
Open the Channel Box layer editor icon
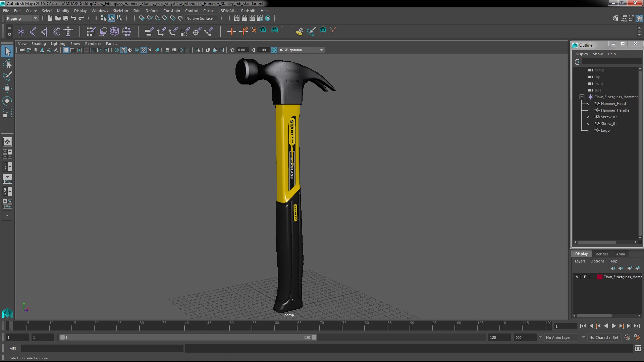click(639, 18)
